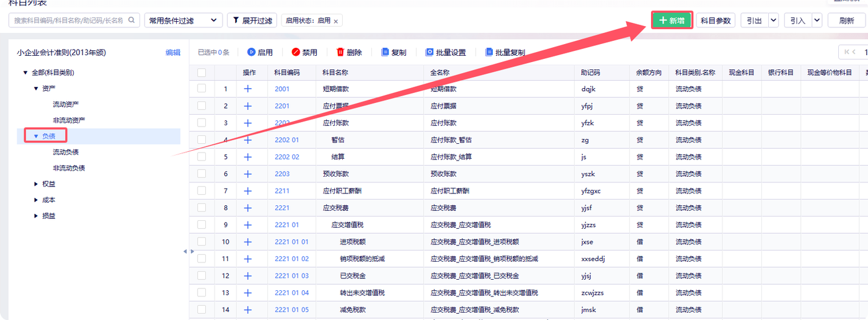Click the filter funnel icon in 展开过滤
868x320 pixels.
pos(236,20)
